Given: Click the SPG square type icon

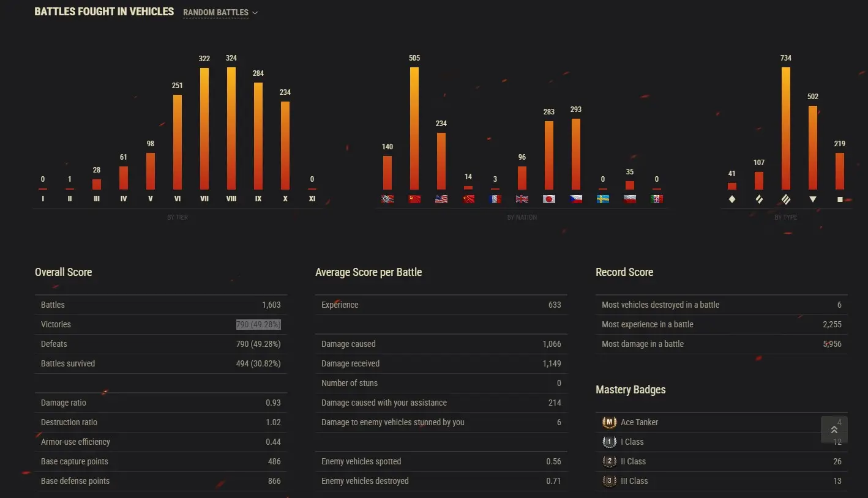Looking at the screenshot, I should pyautogui.click(x=840, y=199).
